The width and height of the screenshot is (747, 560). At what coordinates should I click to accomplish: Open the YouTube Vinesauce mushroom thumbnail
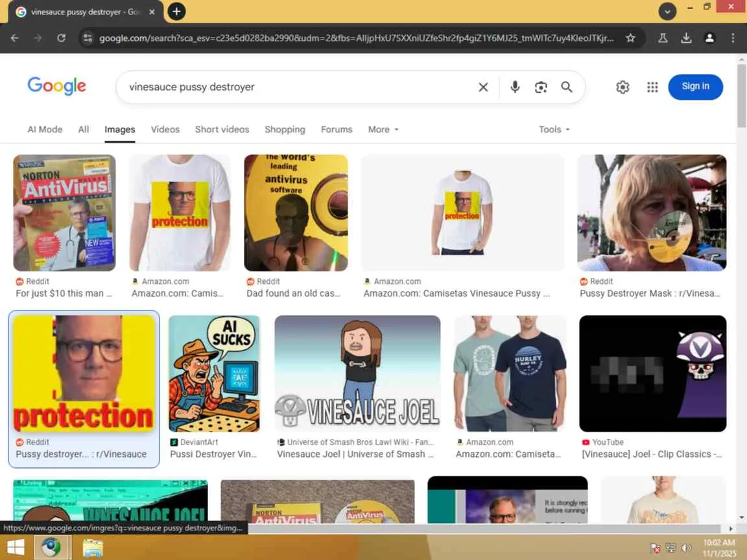click(x=653, y=373)
